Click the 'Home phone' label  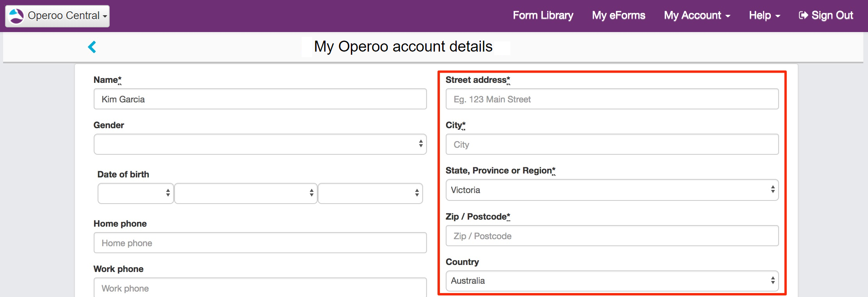click(120, 224)
